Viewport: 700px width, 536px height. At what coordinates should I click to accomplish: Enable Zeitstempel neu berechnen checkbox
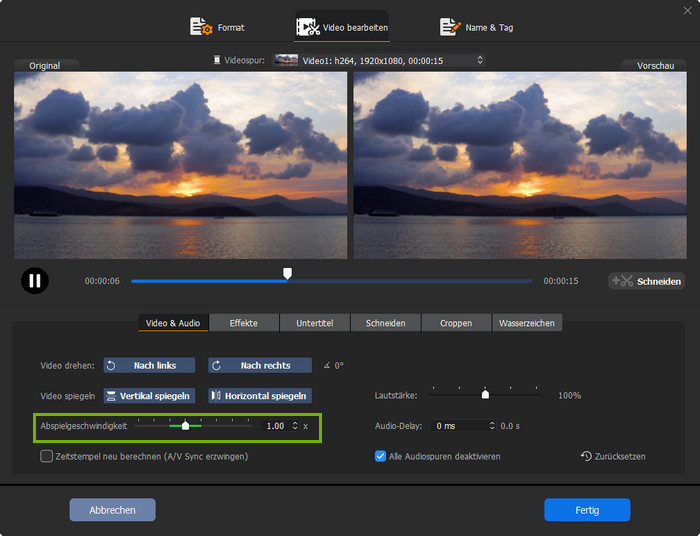click(x=46, y=457)
